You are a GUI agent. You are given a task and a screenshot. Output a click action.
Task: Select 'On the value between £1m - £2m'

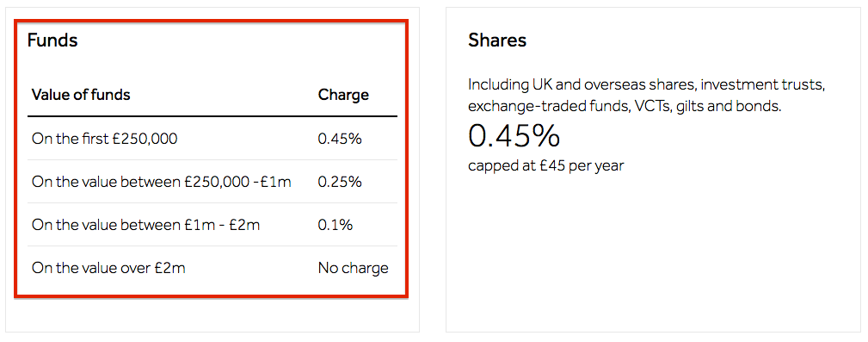tap(145, 225)
